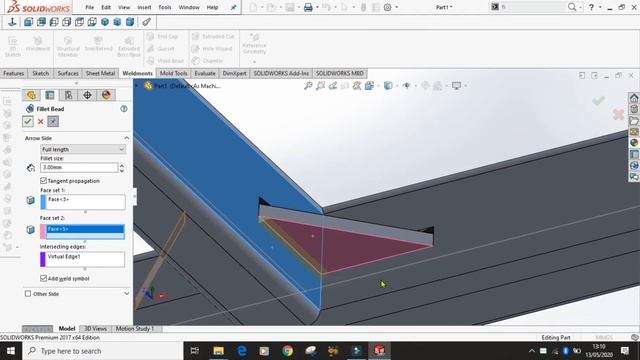
Task: Open Fillet Bead help question mark
Action: [x=124, y=109]
